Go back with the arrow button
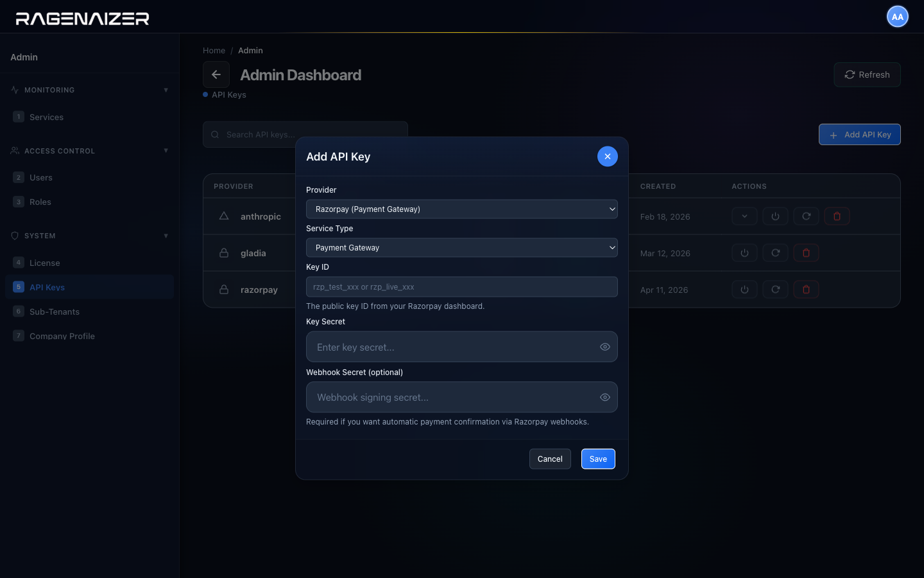Viewport: 924px width, 578px height. pos(216,74)
